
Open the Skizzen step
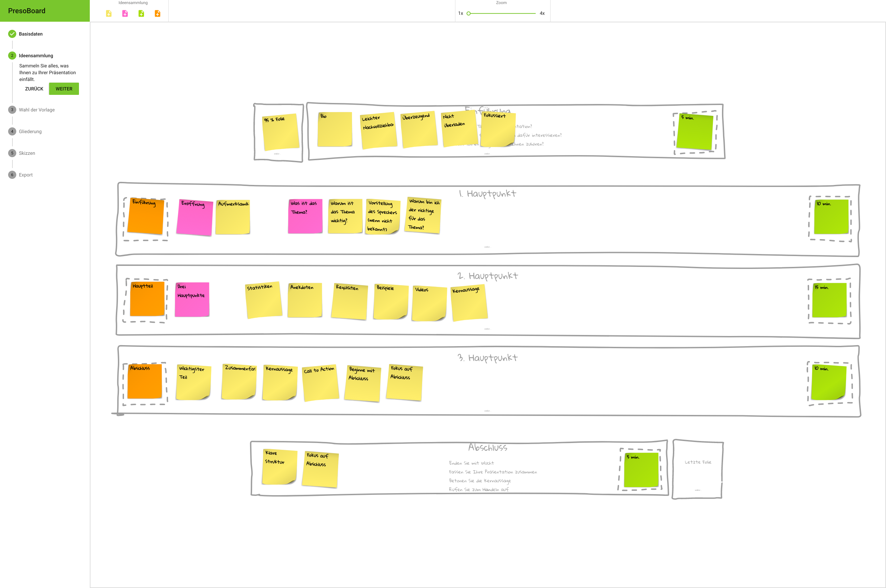[x=27, y=153]
